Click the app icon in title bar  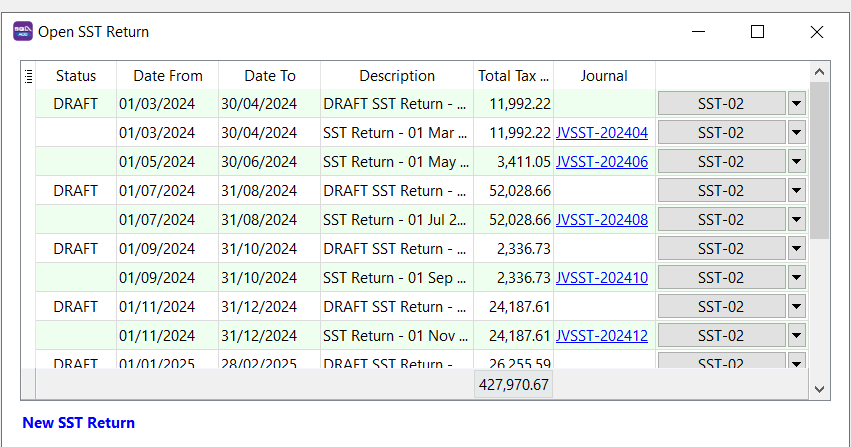pos(23,32)
